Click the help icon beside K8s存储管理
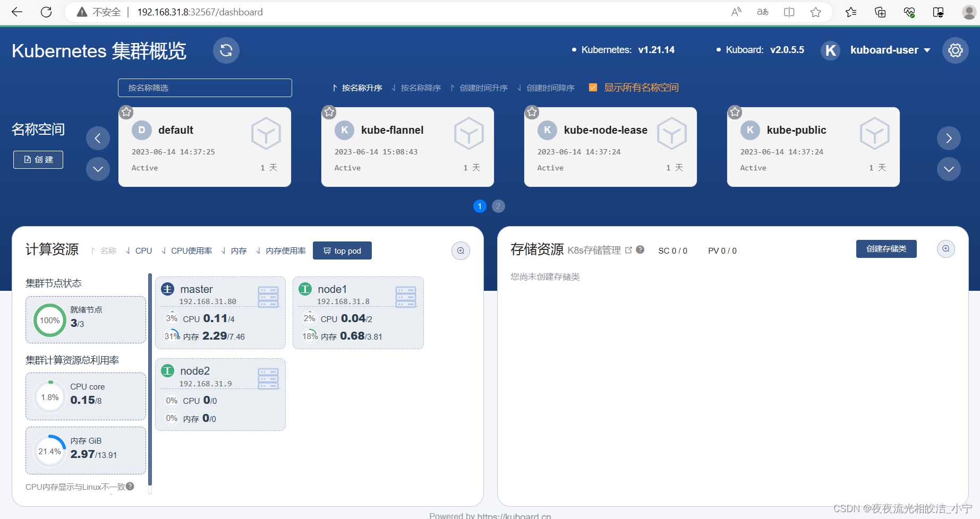The width and height of the screenshot is (980, 519). (x=640, y=249)
